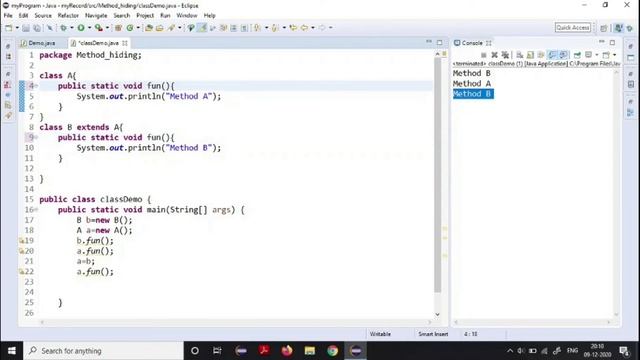Viewport: 640px width, 360px height.
Task: Open the Open Console dropdown arrow
Action: tap(614, 55)
